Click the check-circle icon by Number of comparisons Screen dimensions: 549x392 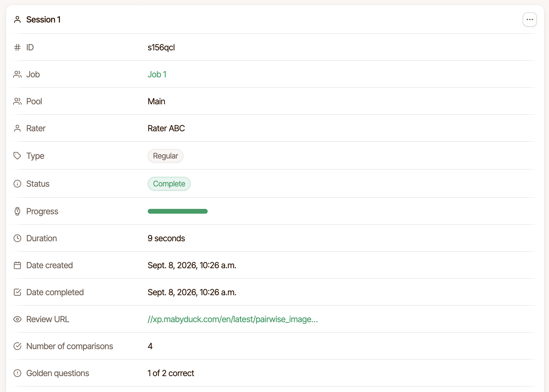click(x=17, y=346)
